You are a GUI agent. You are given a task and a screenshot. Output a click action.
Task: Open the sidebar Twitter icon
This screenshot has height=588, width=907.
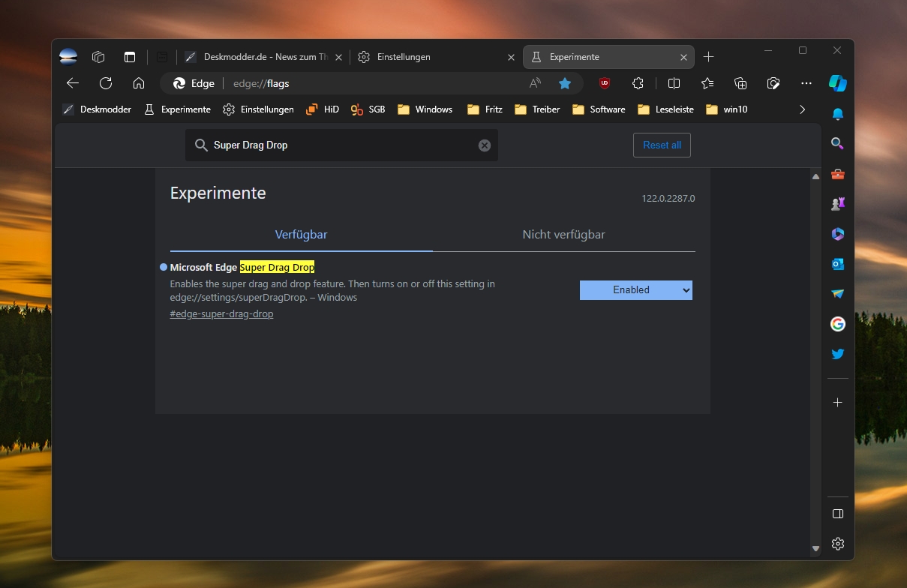(838, 354)
